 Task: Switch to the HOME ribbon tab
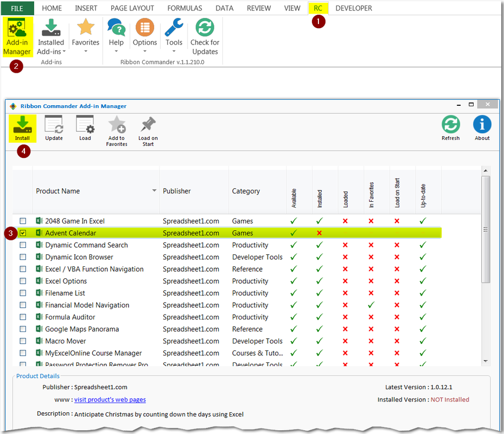coord(52,8)
